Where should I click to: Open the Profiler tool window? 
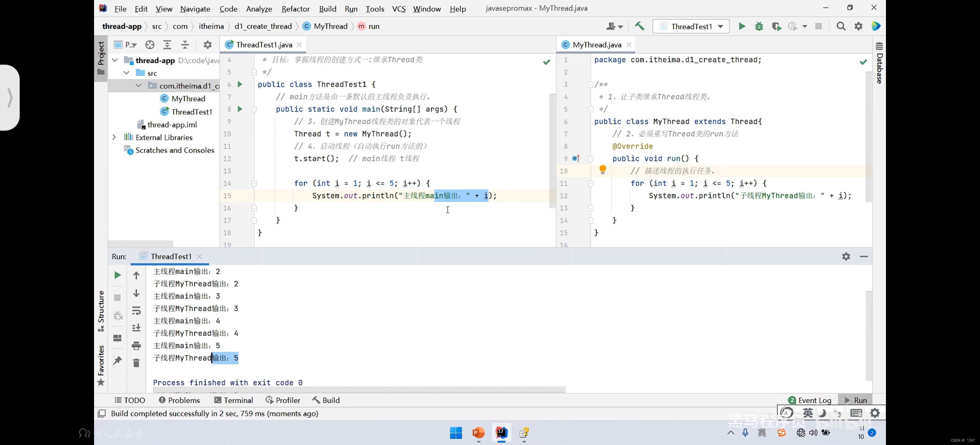[283, 400]
